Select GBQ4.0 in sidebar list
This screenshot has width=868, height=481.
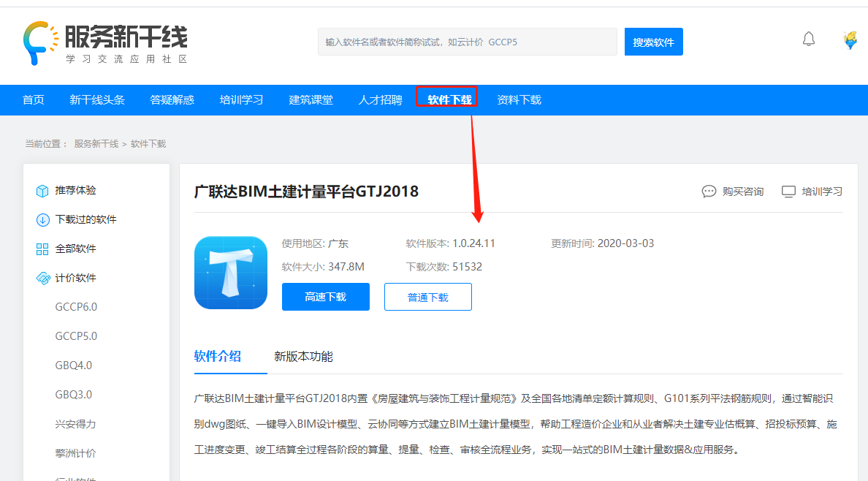74,366
